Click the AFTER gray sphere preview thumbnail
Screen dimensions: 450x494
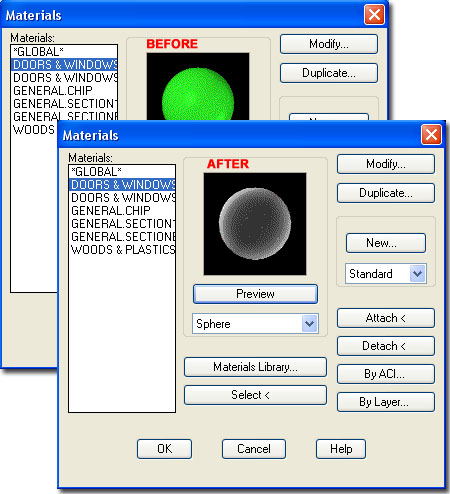(x=255, y=224)
